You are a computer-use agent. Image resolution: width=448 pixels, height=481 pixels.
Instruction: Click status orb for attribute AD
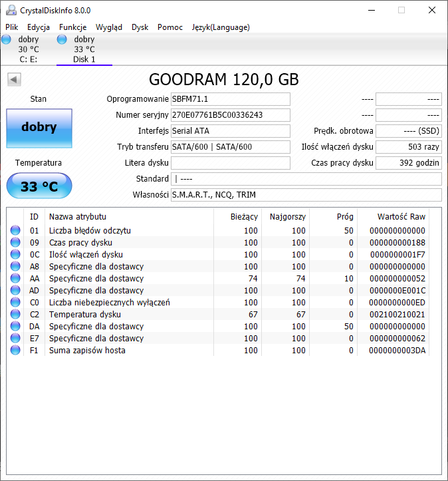click(15, 290)
